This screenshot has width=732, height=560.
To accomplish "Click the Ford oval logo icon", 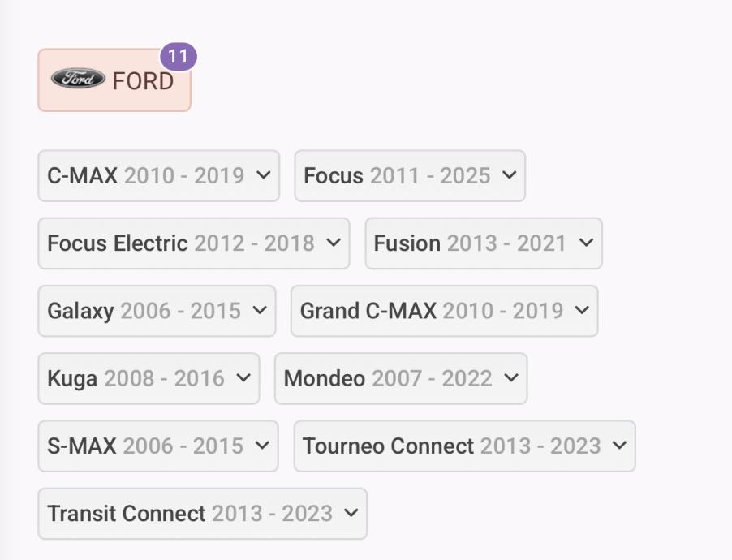I will 78,79.
